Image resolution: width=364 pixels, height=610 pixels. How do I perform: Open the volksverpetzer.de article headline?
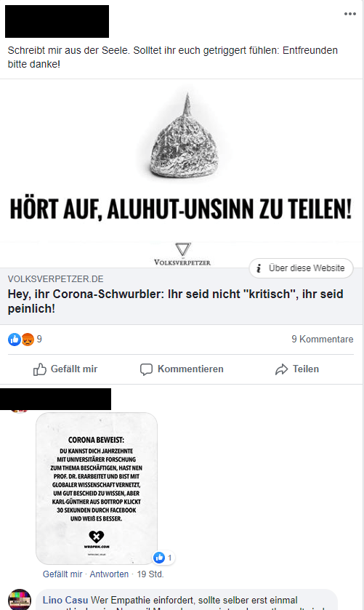pyautogui.click(x=175, y=301)
